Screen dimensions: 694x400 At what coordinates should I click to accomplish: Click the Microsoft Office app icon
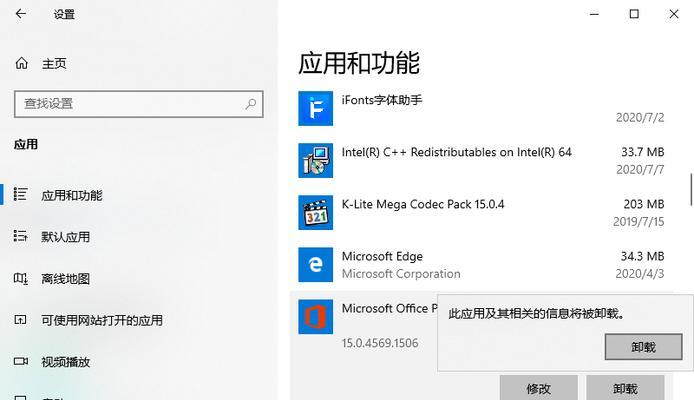(x=316, y=317)
